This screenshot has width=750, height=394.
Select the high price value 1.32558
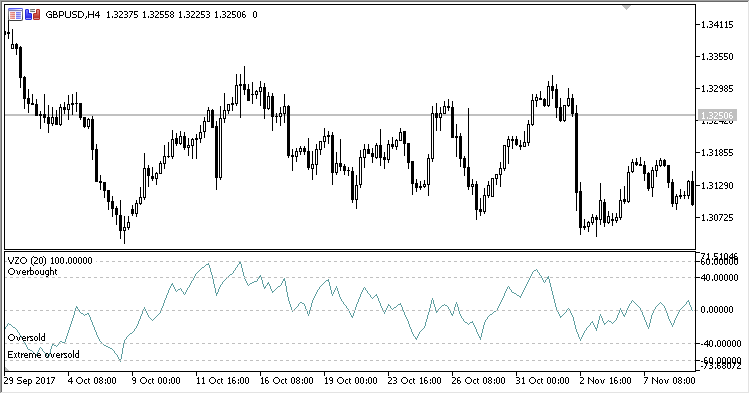tap(158, 15)
